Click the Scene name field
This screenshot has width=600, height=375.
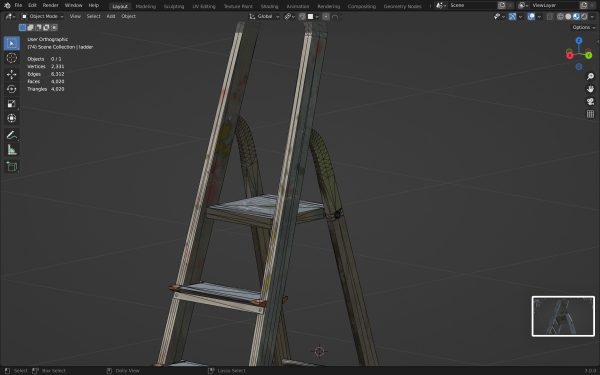472,5
